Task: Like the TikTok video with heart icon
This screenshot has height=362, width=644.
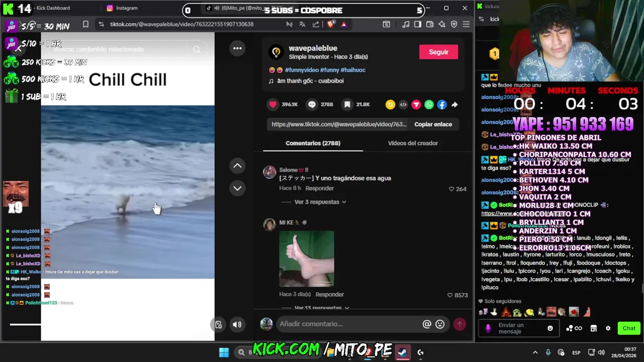Action: click(x=273, y=105)
